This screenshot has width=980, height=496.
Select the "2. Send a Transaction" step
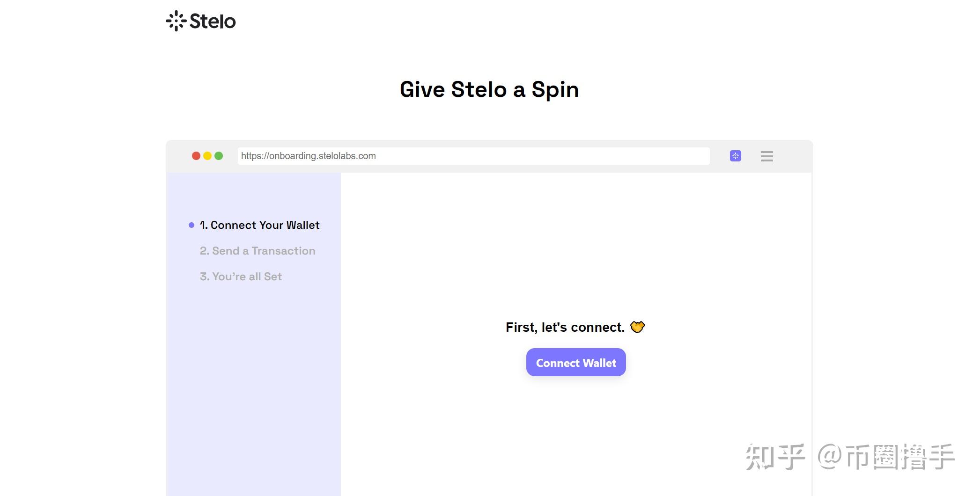[x=258, y=251]
